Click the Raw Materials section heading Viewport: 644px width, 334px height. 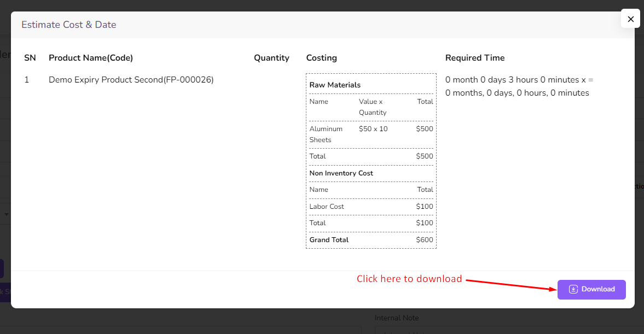click(x=335, y=85)
